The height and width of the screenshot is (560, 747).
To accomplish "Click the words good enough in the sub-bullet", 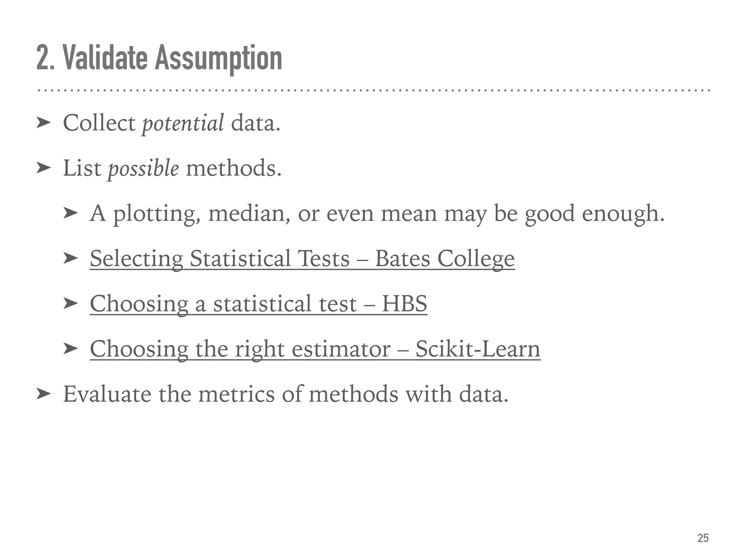I will (x=594, y=213).
